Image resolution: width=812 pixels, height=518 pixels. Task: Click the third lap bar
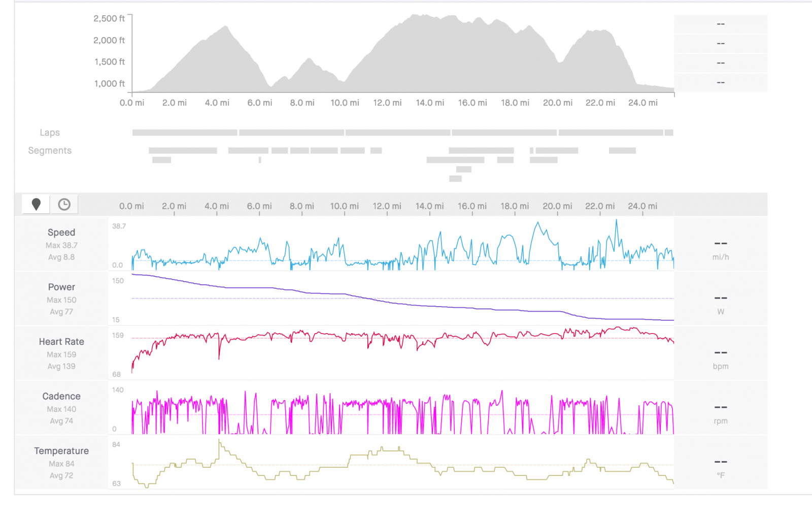[x=398, y=133]
